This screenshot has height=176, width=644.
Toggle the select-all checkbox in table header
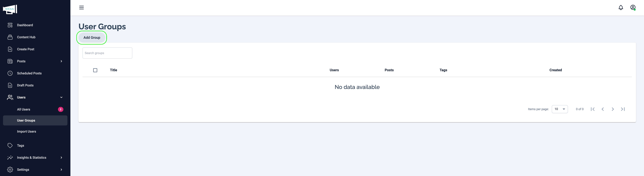[95, 70]
